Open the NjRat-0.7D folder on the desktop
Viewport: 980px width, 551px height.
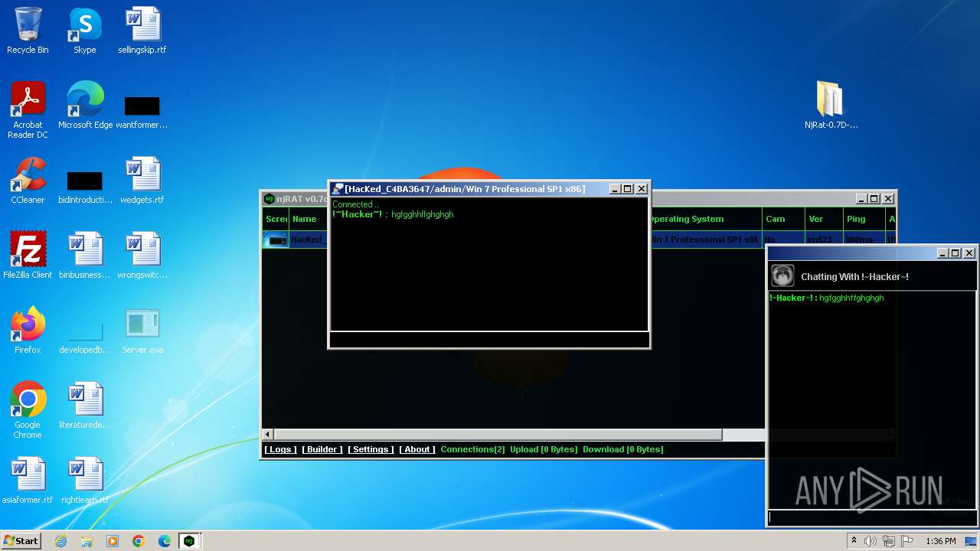(x=831, y=106)
